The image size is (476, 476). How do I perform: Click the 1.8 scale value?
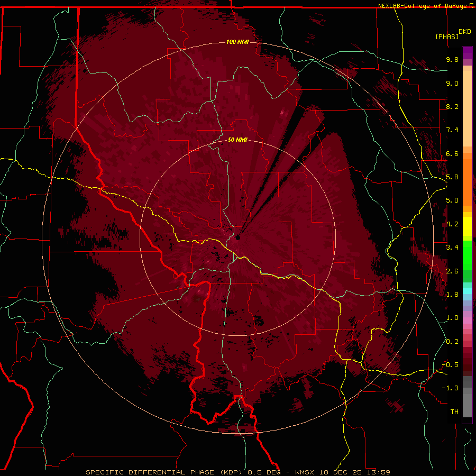click(452, 295)
